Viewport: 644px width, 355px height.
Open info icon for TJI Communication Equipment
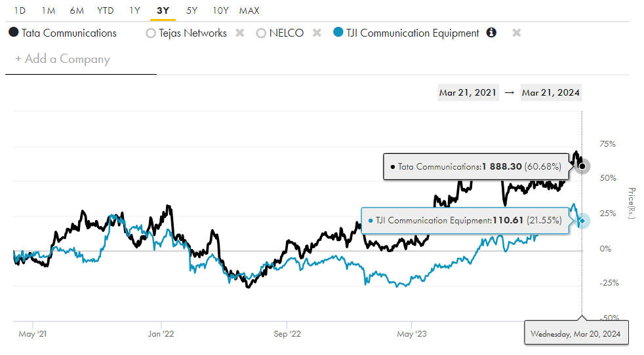pyautogui.click(x=491, y=33)
